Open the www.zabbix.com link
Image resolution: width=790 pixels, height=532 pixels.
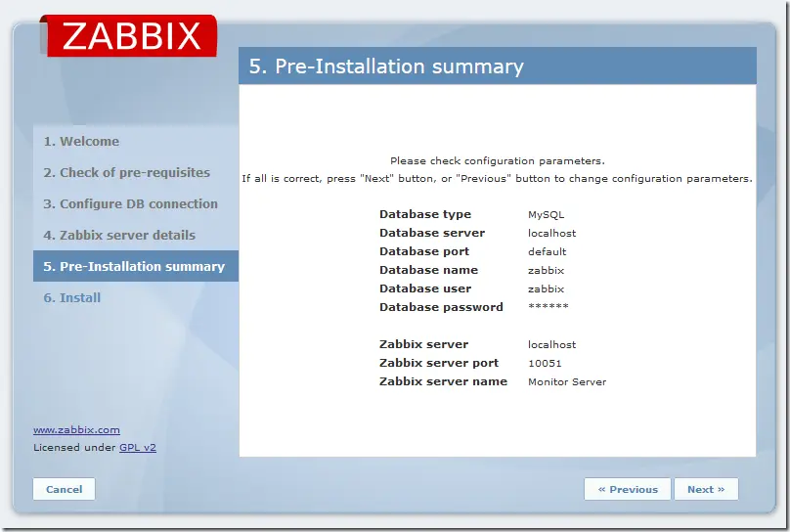point(76,429)
